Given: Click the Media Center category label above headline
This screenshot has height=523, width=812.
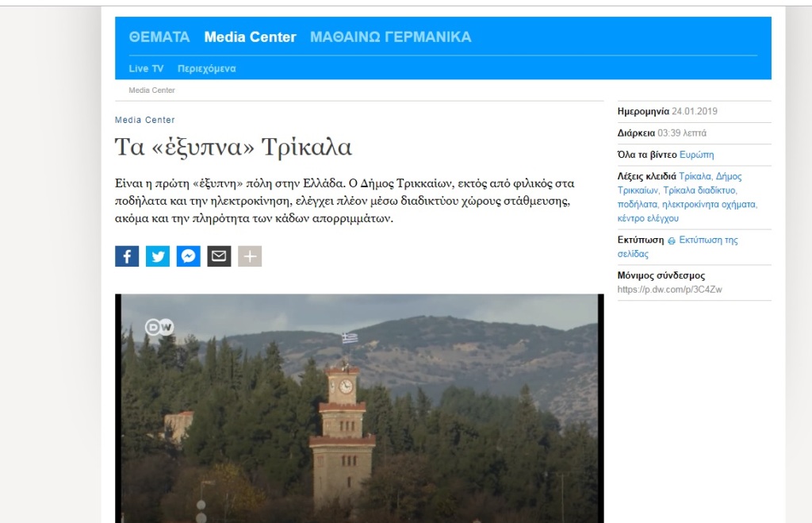Looking at the screenshot, I should coord(145,120).
